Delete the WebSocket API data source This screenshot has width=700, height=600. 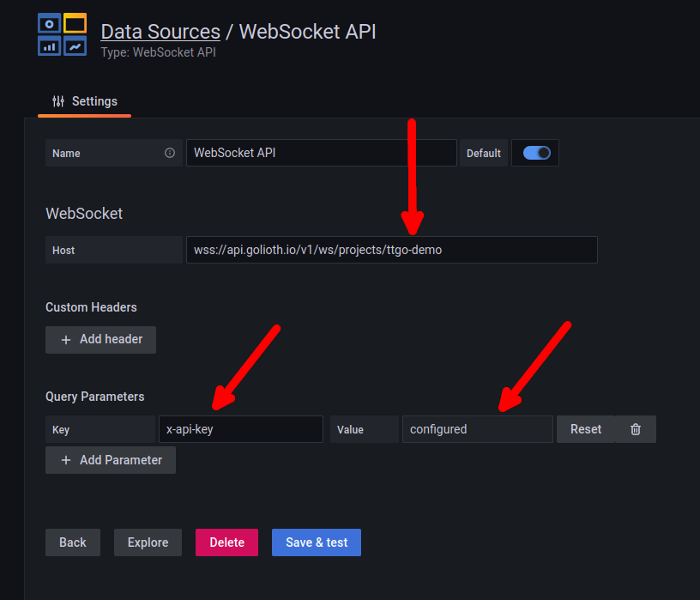[x=226, y=542]
